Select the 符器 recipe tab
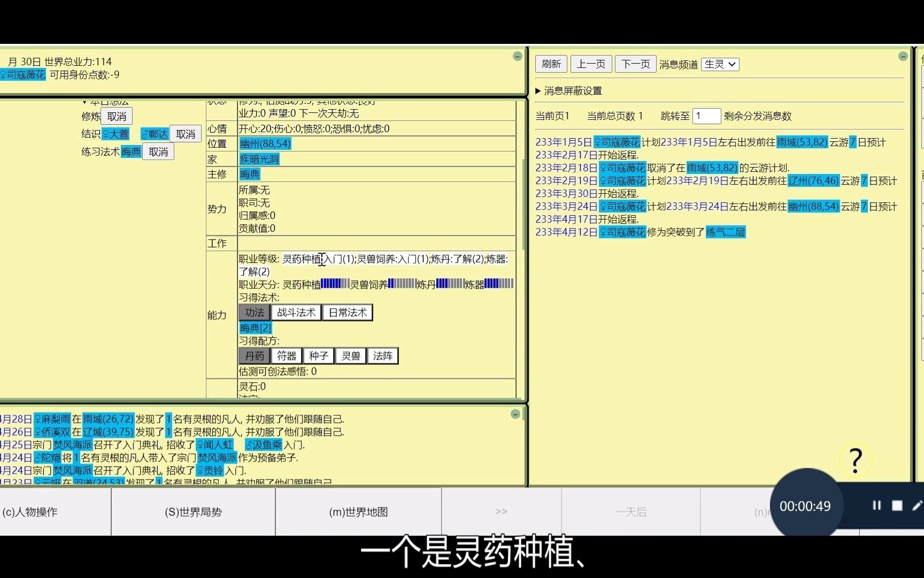924x578 pixels. click(287, 356)
